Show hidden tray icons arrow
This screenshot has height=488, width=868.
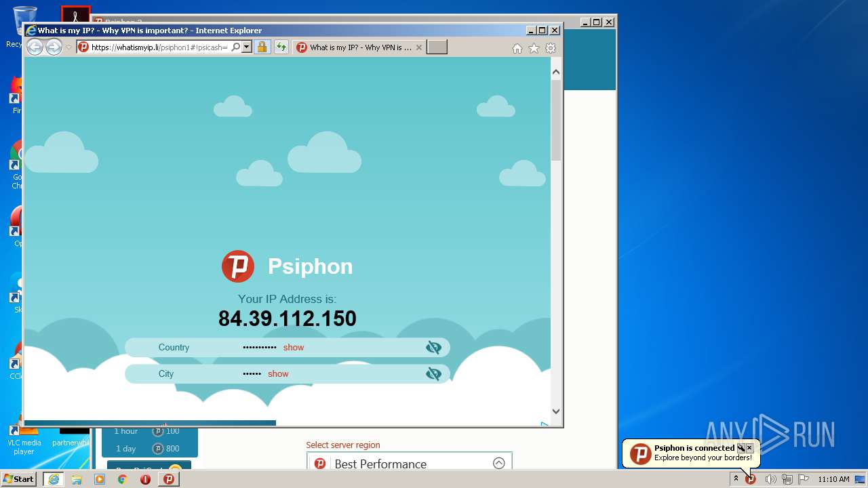point(736,479)
